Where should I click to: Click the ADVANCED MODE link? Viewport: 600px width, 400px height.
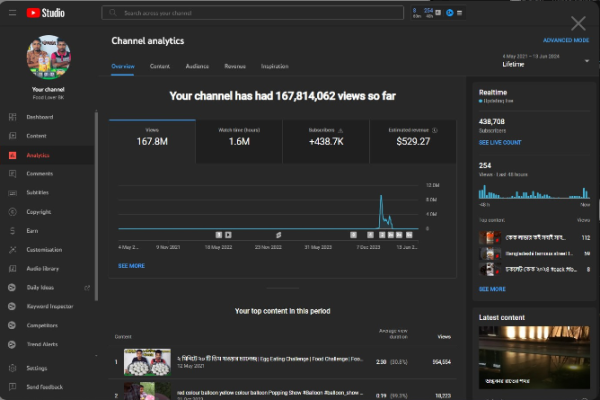click(565, 41)
